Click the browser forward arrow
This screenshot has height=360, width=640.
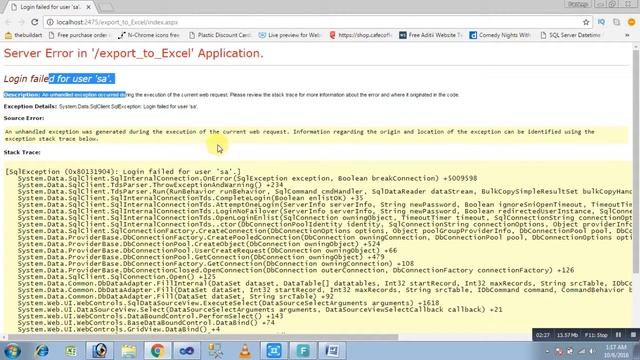click(x=21, y=22)
